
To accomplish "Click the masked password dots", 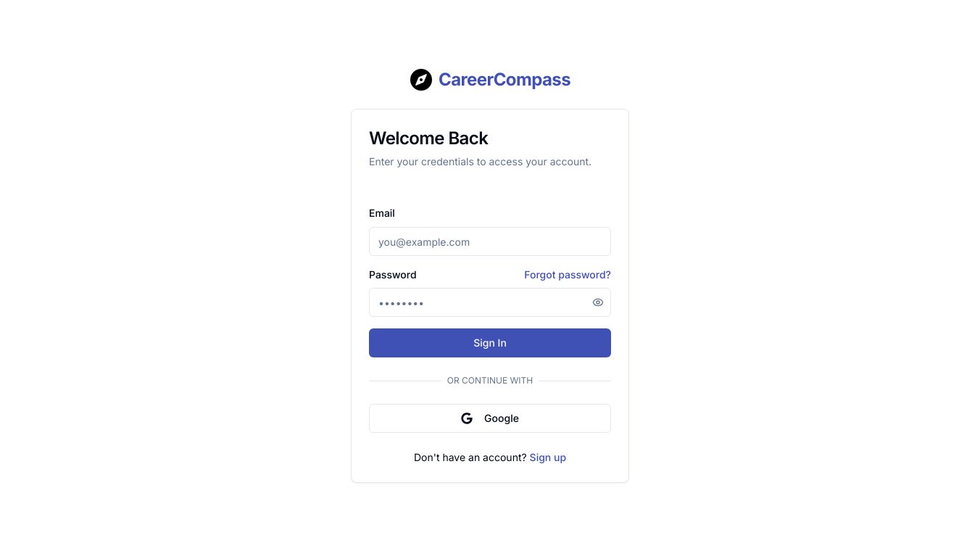I will click(x=402, y=303).
